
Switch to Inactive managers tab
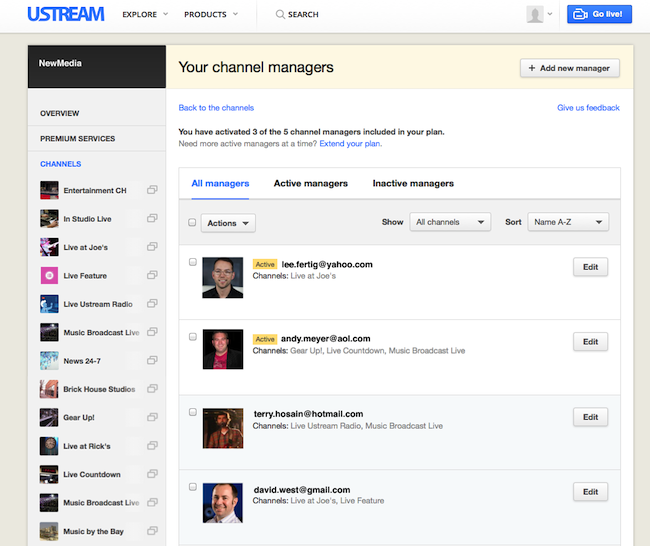[413, 184]
